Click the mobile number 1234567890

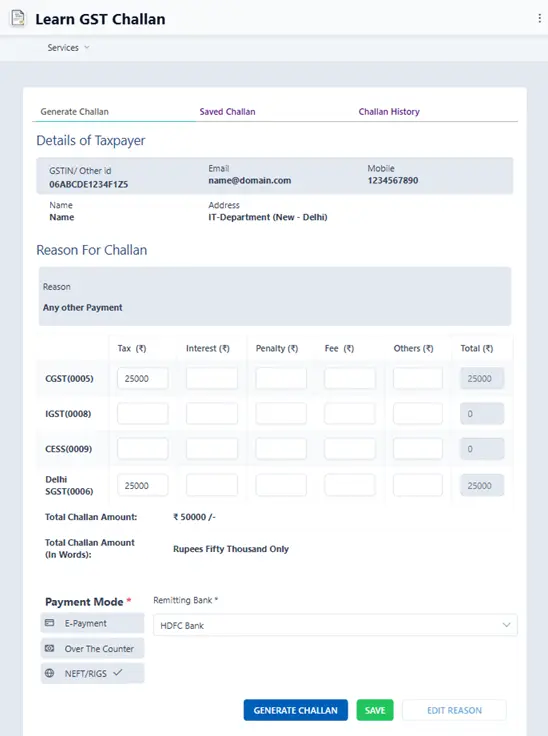(393, 180)
